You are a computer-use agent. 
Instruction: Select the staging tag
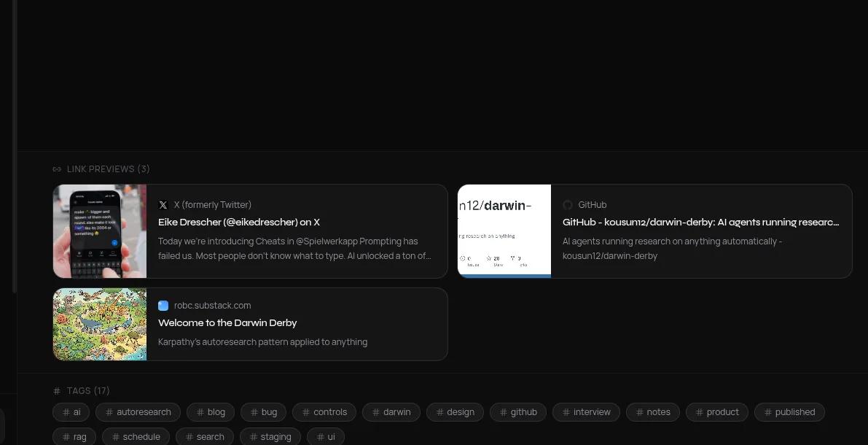pos(270,436)
